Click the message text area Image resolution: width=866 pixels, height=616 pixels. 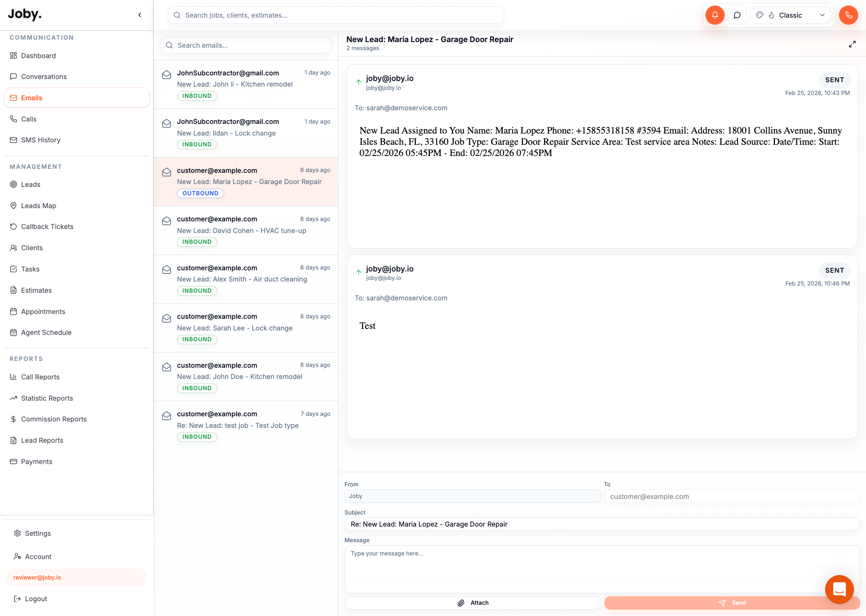coord(602,569)
